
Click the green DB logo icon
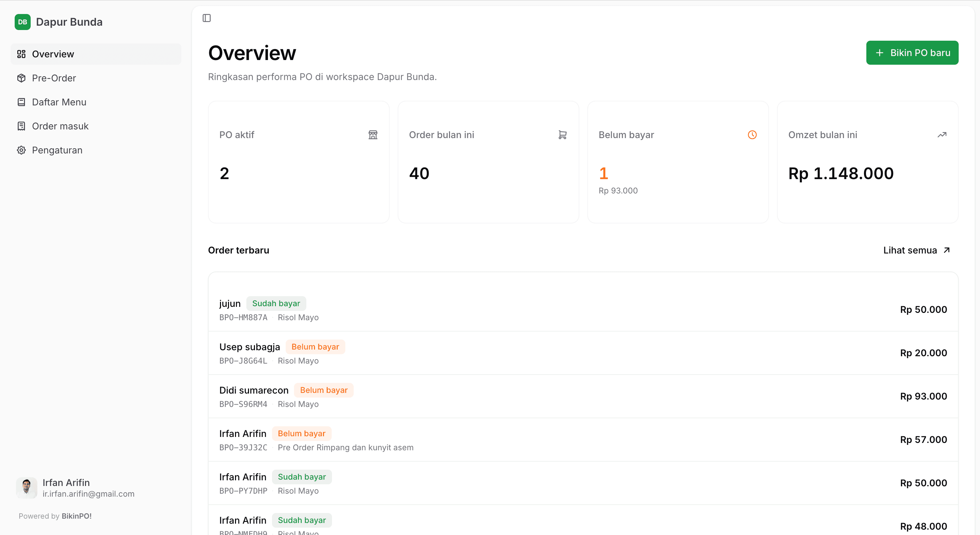pyautogui.click(x=22, y=22)
